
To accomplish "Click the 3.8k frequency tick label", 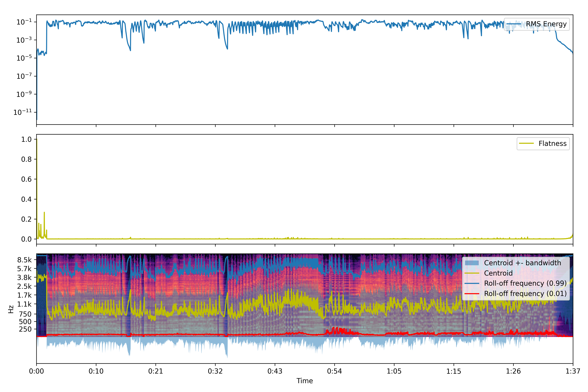I will click(24, 278).
